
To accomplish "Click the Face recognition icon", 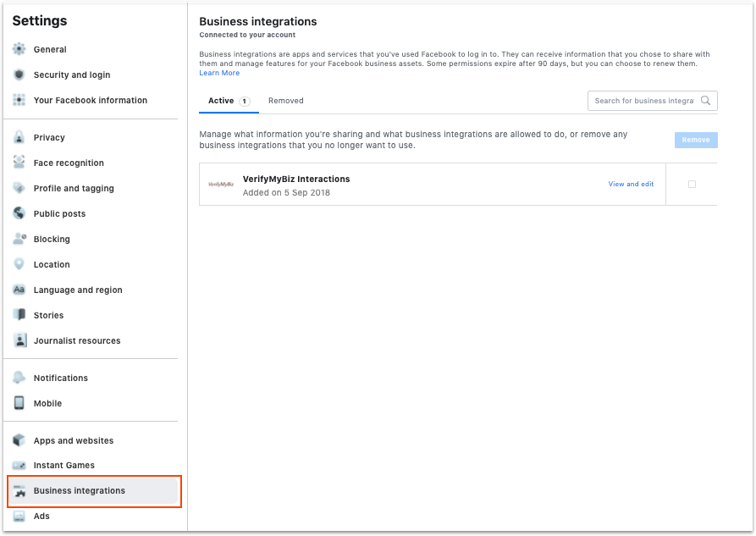I will pyautogui.click(x=19, y=163).
